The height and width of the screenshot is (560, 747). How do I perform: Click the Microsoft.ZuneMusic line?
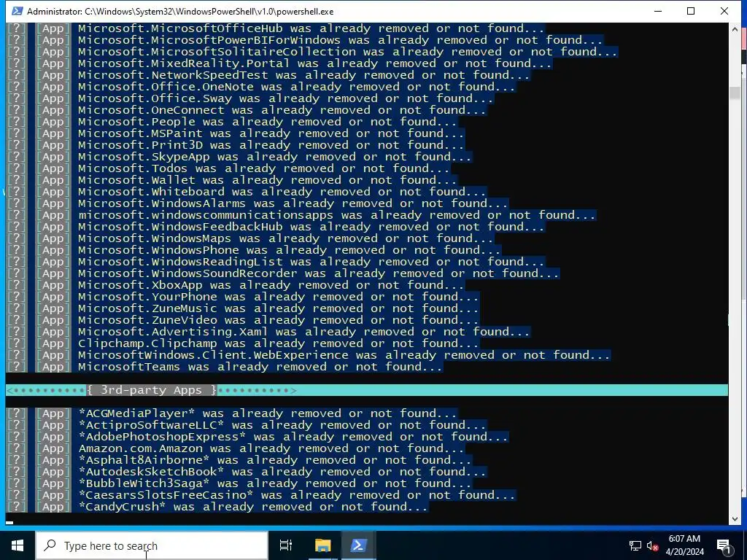click(243, 308)
